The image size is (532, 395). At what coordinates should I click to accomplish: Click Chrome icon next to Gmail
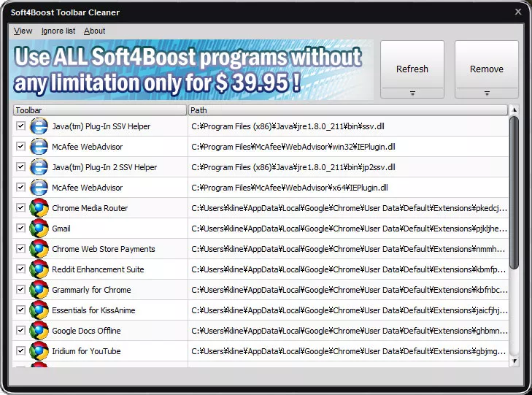[x=39, y=229]
